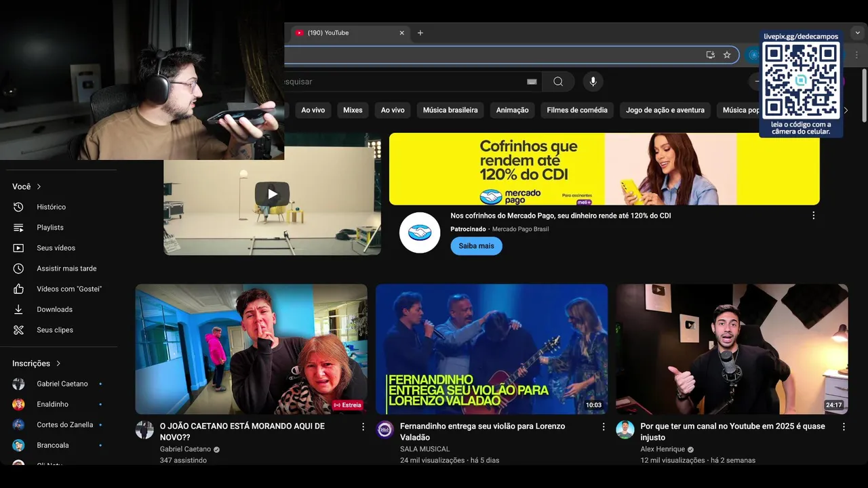
Task: Click the page vertical scrollbar
Action: 864,95
